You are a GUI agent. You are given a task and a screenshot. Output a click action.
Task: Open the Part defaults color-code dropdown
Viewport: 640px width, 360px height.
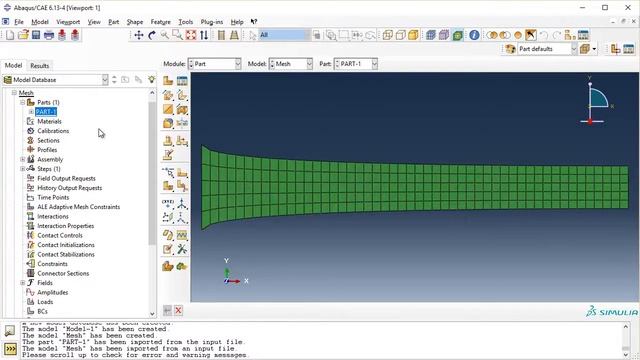[547, 49]
